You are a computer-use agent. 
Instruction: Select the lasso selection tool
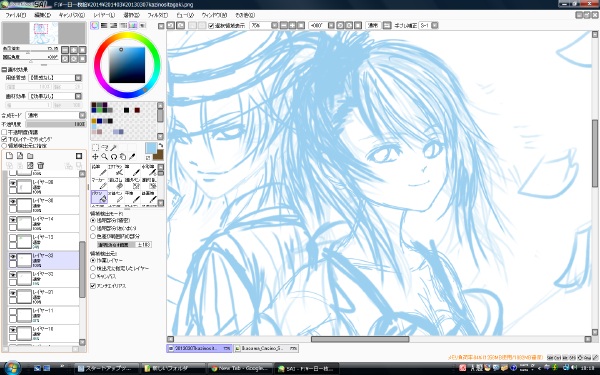(x=104, y=147)
